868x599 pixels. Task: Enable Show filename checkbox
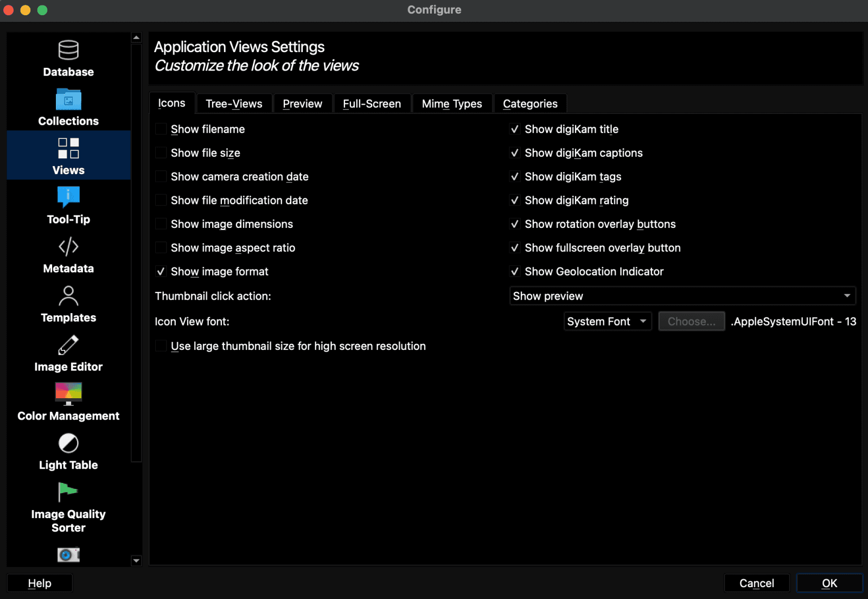coord(161,129)
